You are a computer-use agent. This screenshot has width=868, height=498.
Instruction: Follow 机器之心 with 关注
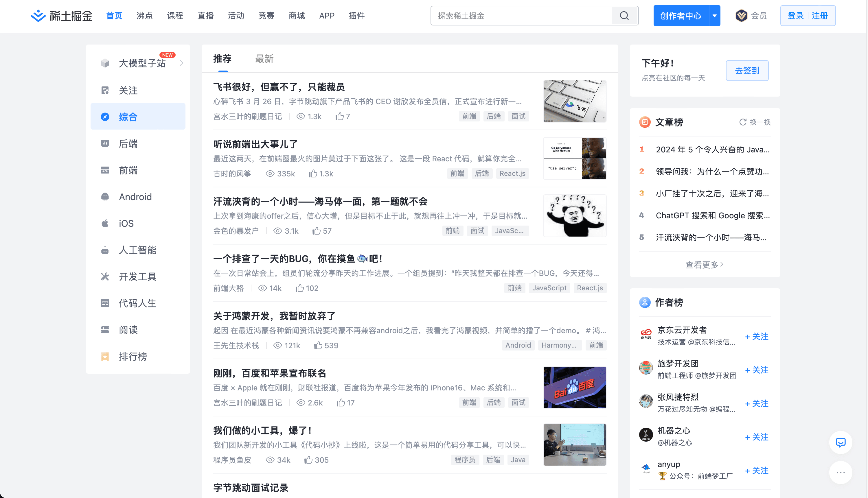click(757, 437)
